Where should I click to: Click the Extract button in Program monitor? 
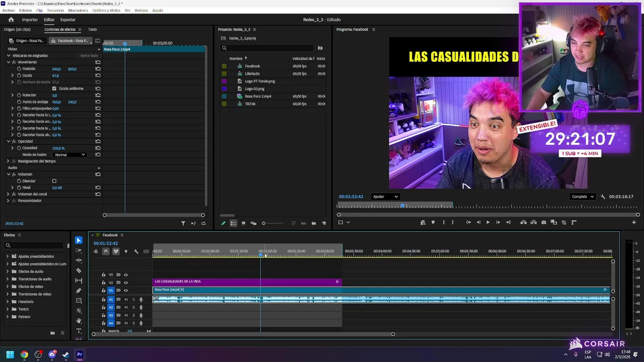[533, 222]
